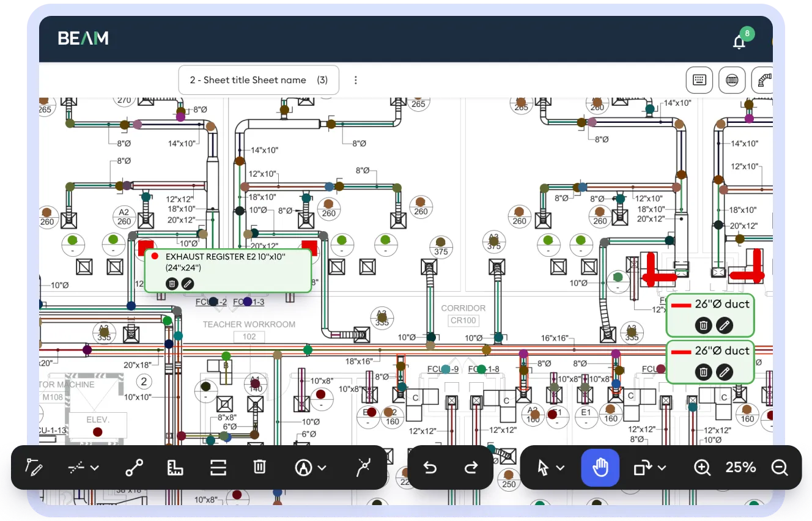Click the green 8 notification badge

pos(747,34)
